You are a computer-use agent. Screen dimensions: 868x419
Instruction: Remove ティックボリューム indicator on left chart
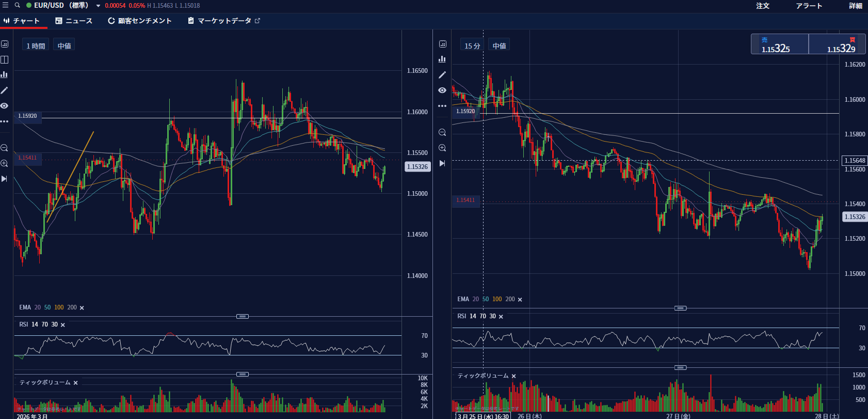click(75, 383)
